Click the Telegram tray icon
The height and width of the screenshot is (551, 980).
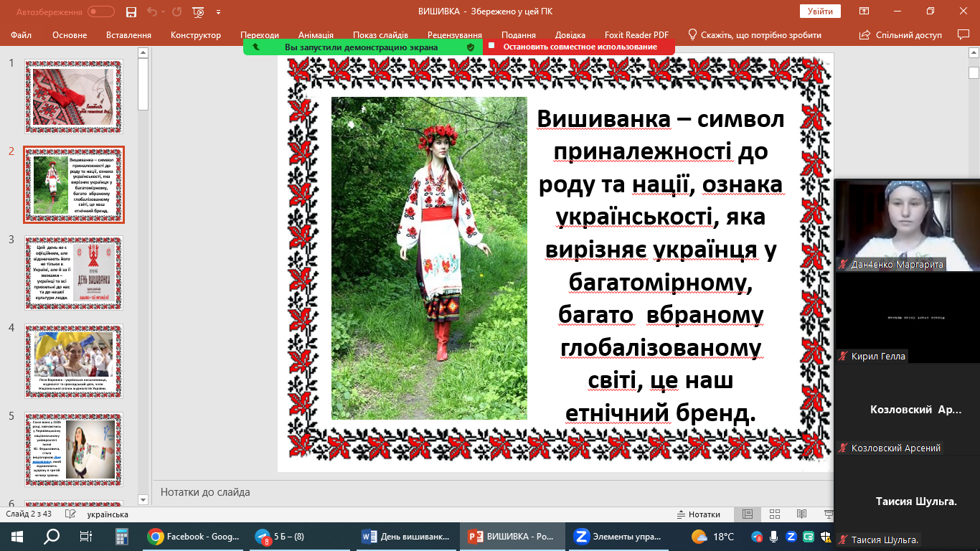(757, 537)
